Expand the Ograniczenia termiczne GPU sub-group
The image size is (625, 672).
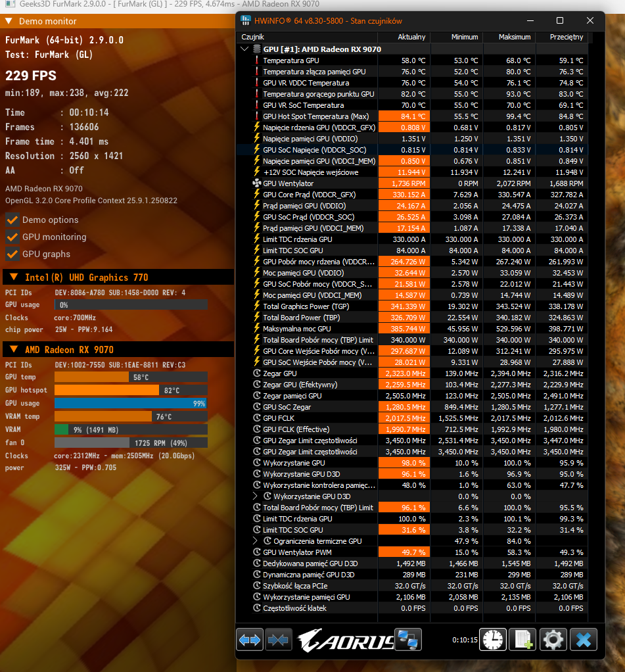(255, 541)
